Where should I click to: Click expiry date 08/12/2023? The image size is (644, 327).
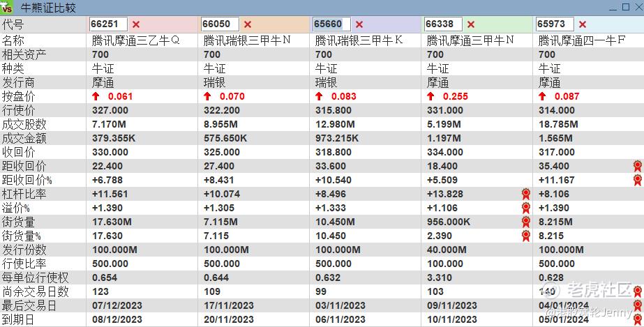[117, 319]
